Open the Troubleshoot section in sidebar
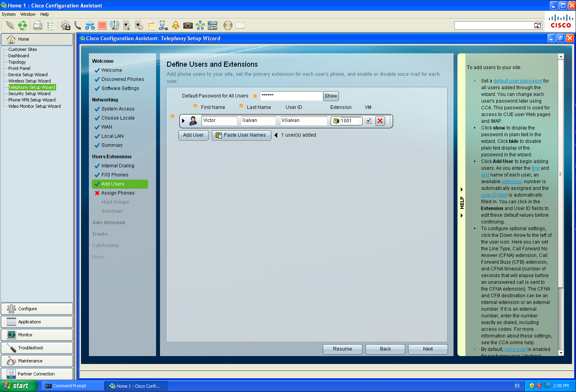576x392 pixels. (37, 348)
